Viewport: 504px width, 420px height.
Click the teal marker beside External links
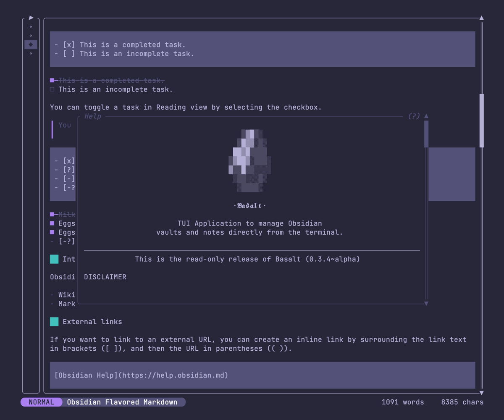54,322
